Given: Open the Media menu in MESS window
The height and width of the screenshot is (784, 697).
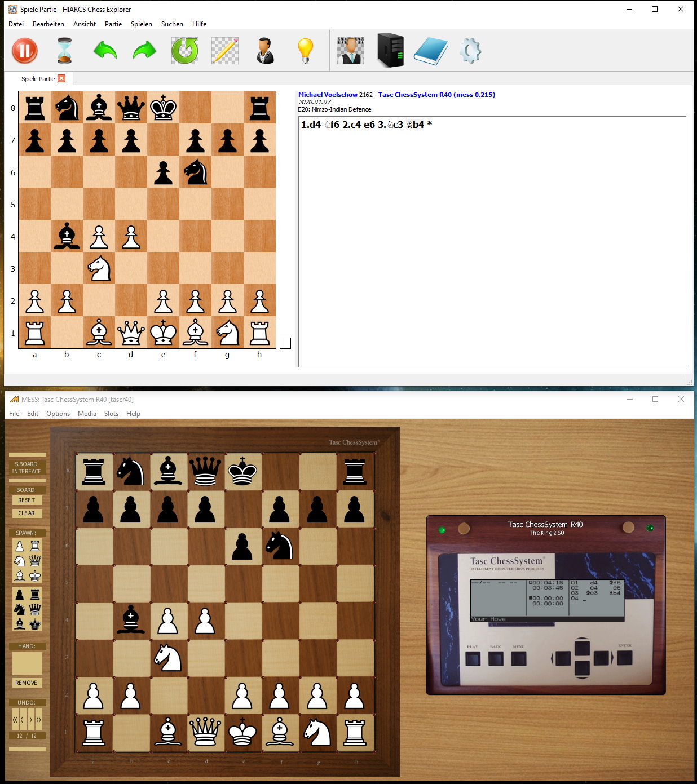Looking at the screenshot, I should [x=87, y=414].
